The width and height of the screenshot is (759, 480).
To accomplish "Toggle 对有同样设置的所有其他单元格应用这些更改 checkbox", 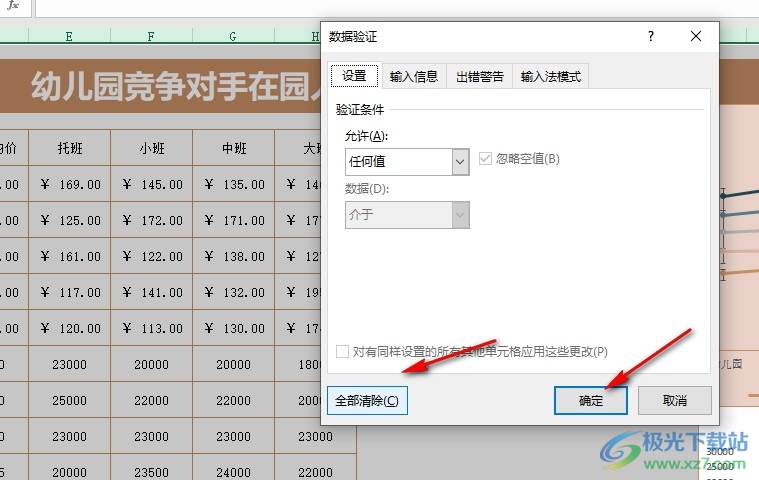I will [342, 351].
